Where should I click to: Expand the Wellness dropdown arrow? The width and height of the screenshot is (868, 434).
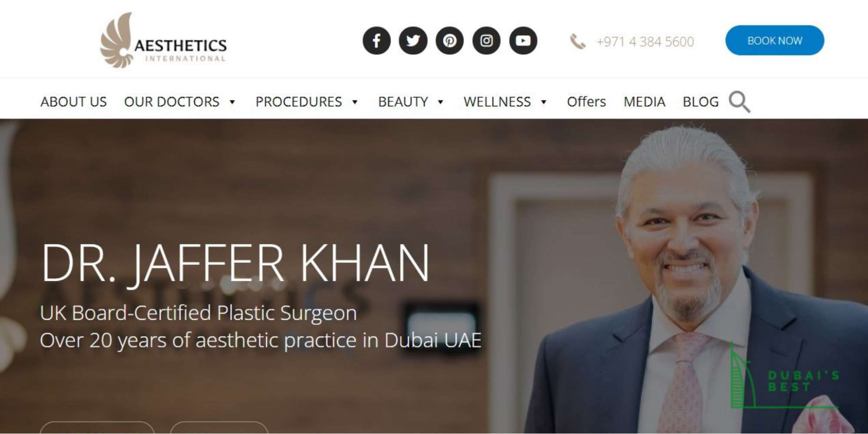point(543,102)
